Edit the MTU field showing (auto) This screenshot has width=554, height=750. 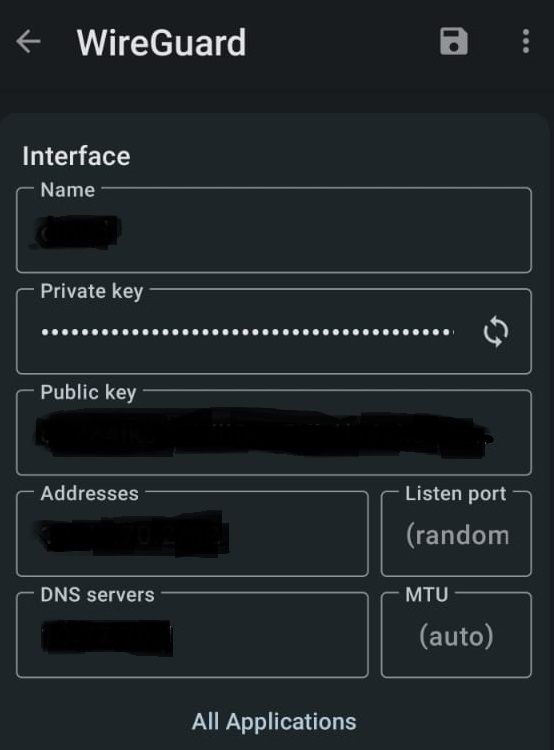click(x=456, y=635)
